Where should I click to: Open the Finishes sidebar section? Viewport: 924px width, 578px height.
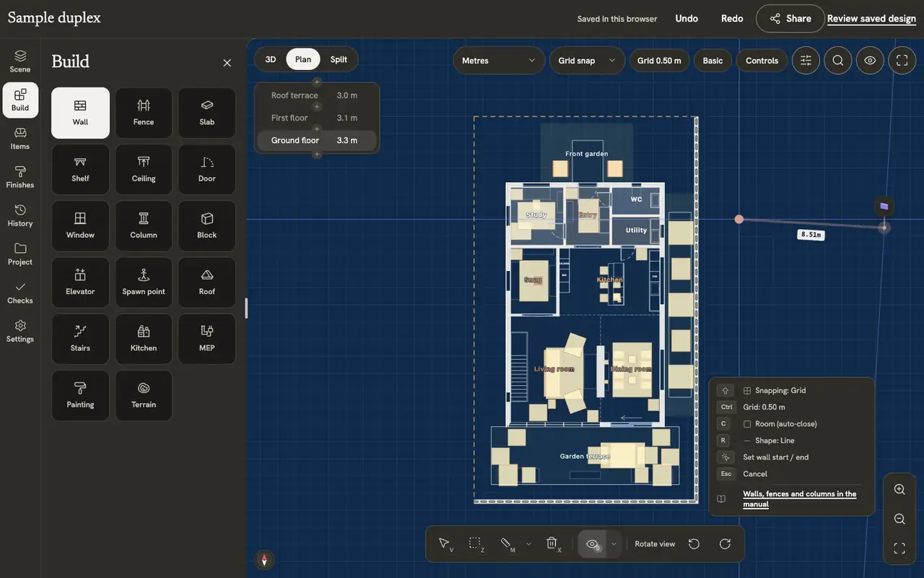click(x=20, y=177)
